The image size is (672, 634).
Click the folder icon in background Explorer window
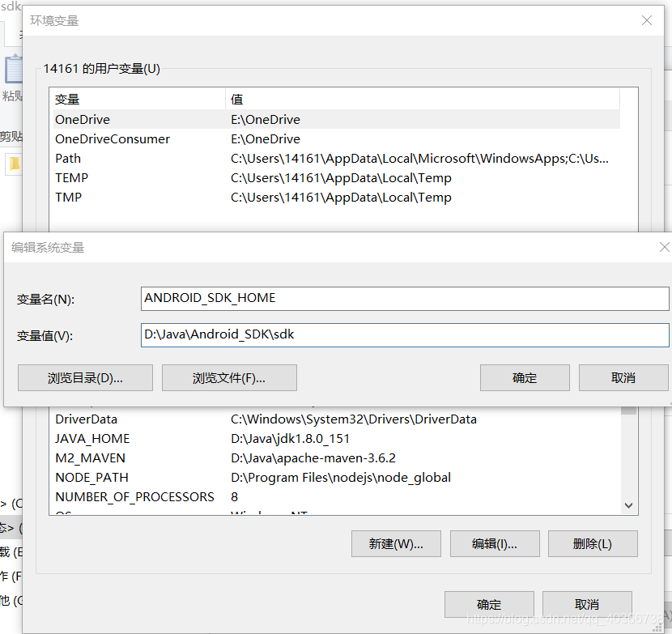[x=14, y=164]
